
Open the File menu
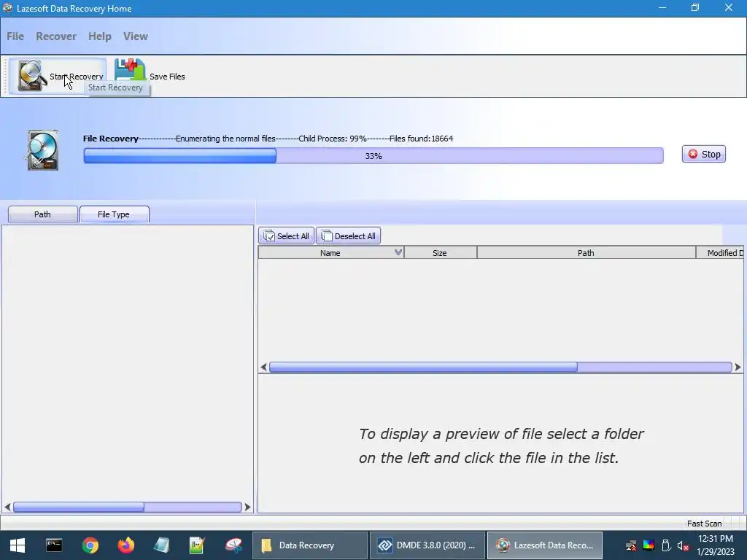(15, 36)
